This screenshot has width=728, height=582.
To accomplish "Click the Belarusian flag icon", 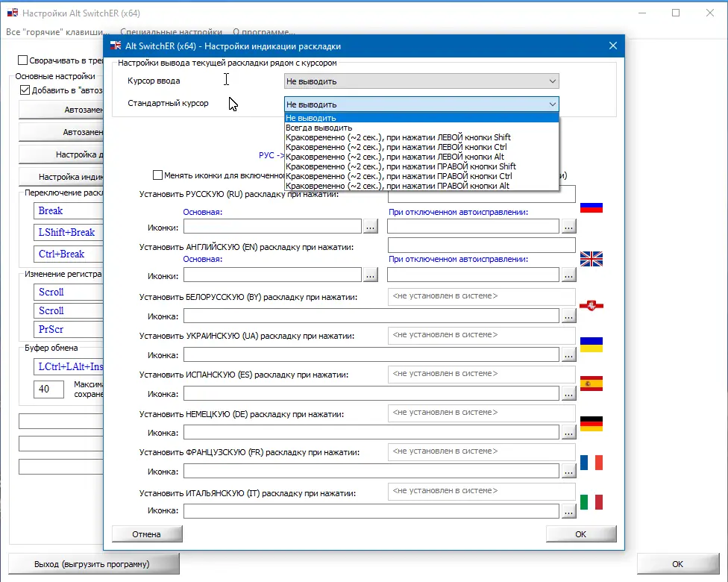I will (x=591, y=306).
